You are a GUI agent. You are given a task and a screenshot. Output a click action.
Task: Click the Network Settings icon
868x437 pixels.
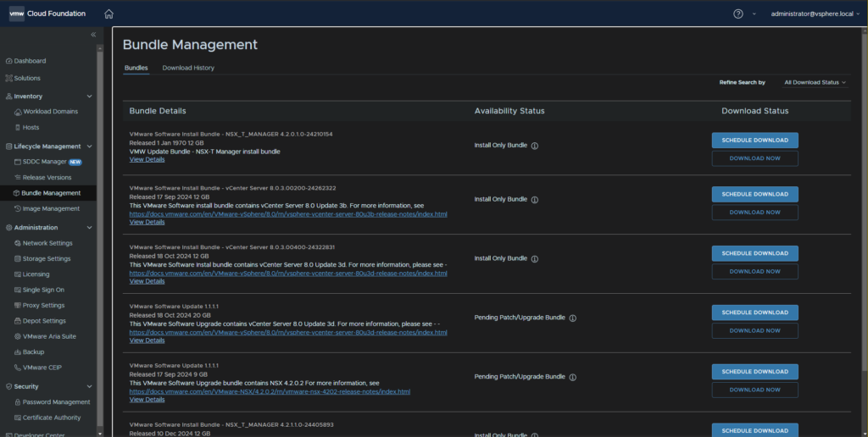(x=19, y=243)
